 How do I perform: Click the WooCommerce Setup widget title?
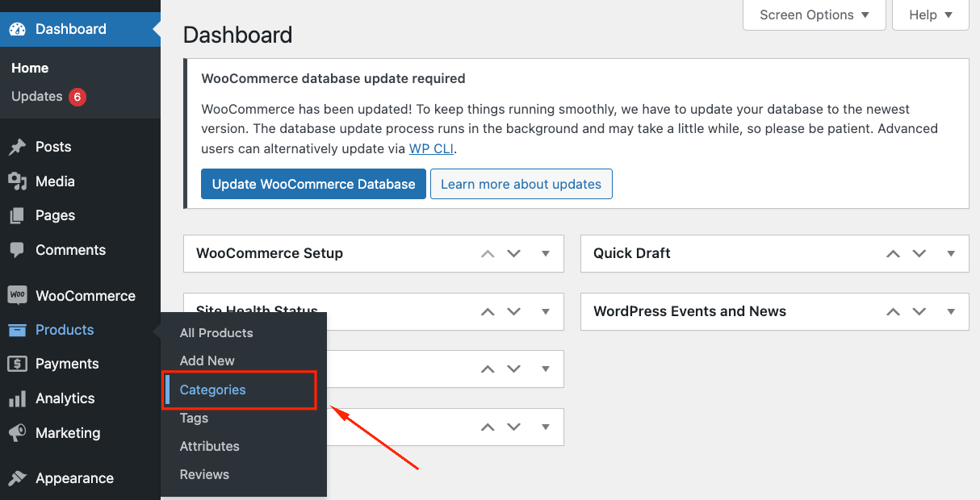point(270,253)
